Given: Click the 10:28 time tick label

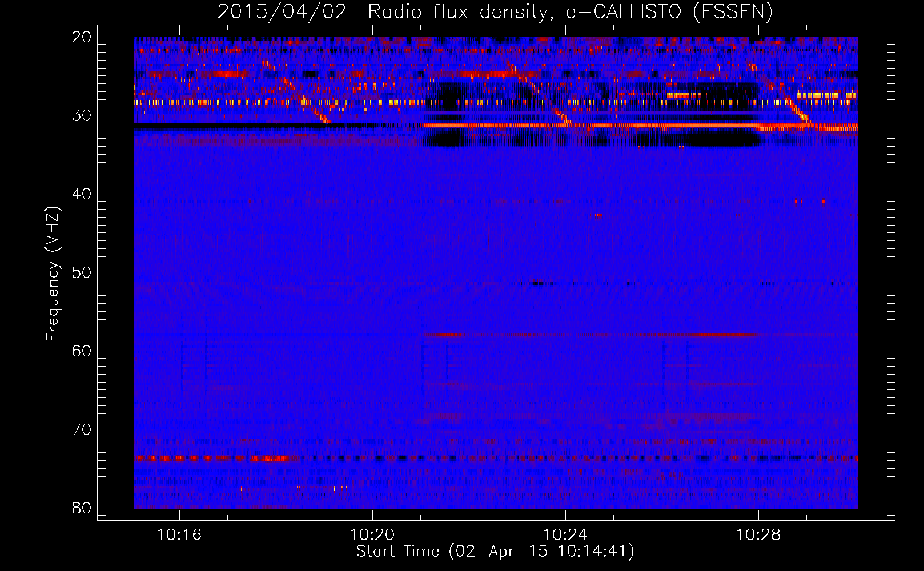Looking at the screenshot, I should click(x=758, y=535).
